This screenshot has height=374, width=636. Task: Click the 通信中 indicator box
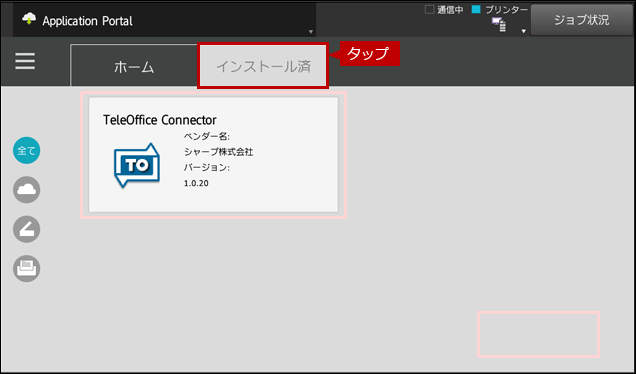tap(429, 9)
